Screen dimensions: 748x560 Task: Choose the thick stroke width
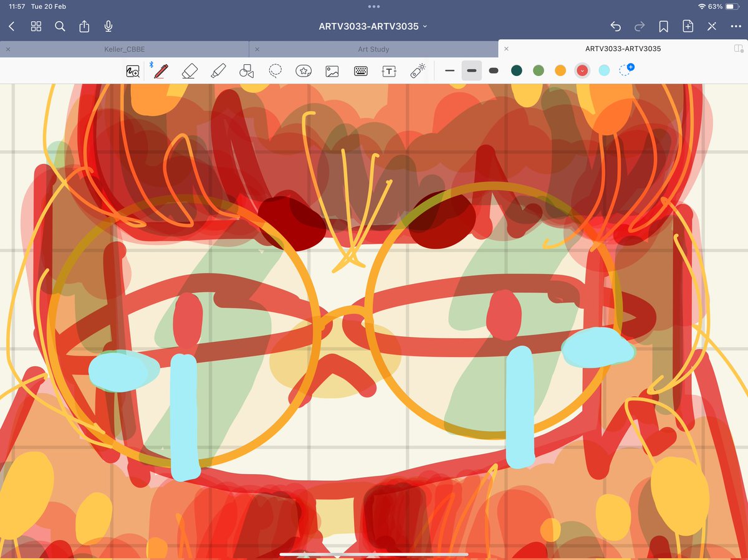pos(494,71)
